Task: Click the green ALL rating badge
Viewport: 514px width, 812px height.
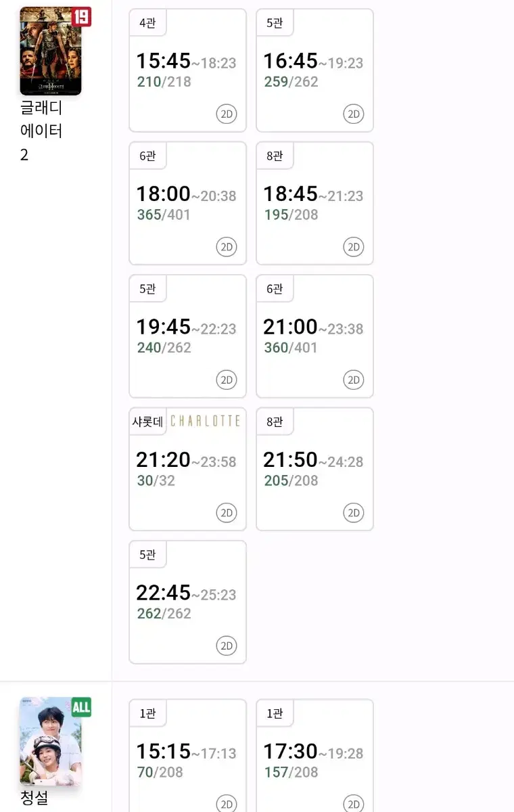Action: (x=81, y=707)
